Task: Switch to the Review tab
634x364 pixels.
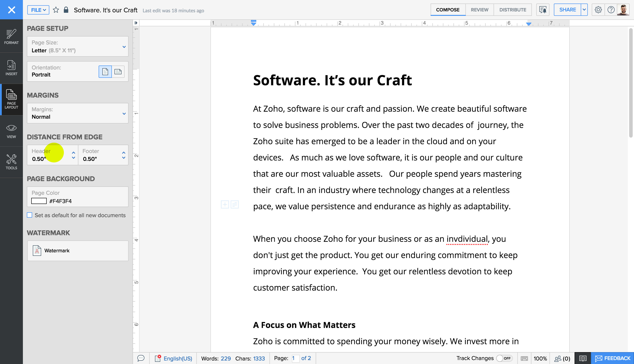Action: [x=479, y=9]
